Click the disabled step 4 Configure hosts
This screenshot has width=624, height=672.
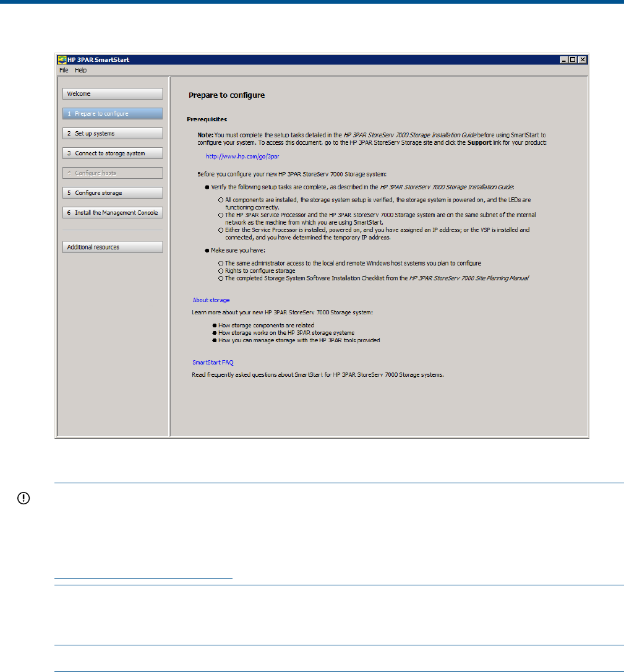click(x=112, y=173)
